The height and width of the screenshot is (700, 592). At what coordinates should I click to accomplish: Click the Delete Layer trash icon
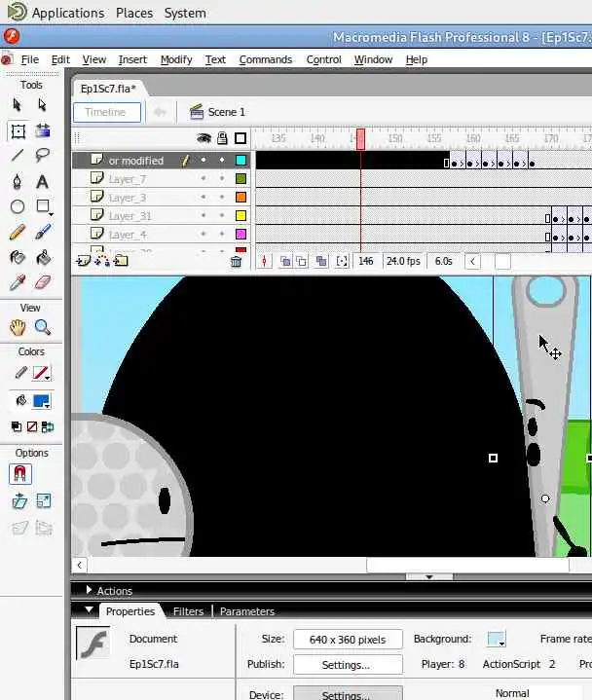coord(236,261)
